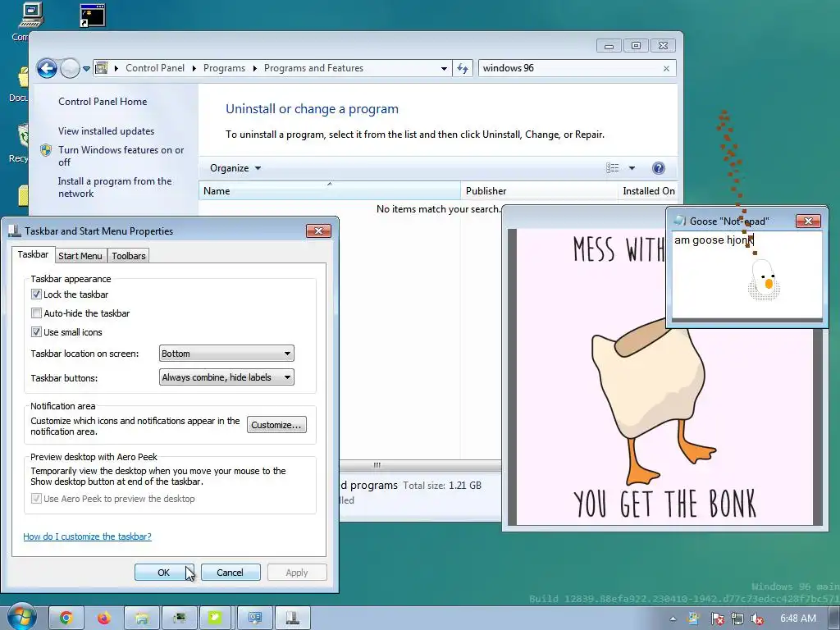Sort by the Publisher column header
The width and height of the screenshot is (840, 630).
(539, 190)
